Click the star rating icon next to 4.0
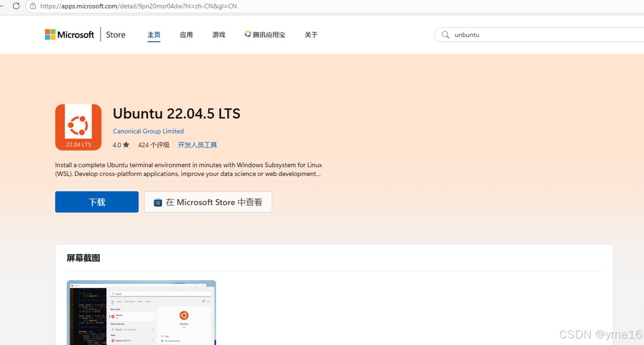 tap(126, 145)
